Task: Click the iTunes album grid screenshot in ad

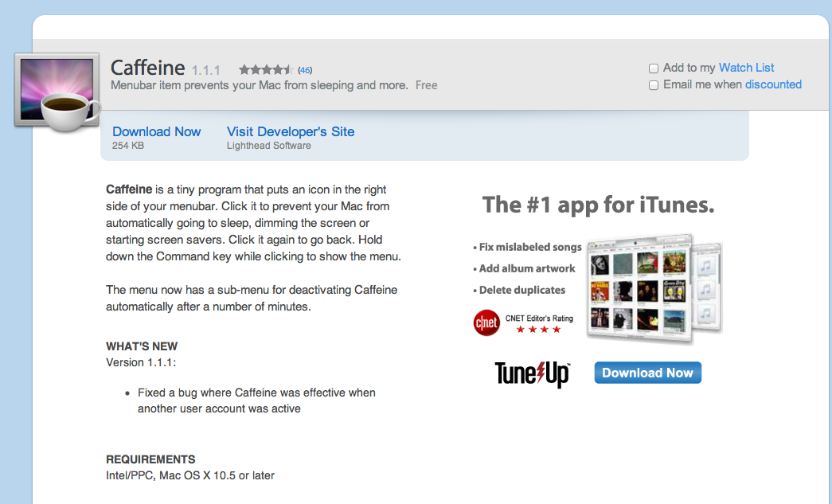Action: 640,288
